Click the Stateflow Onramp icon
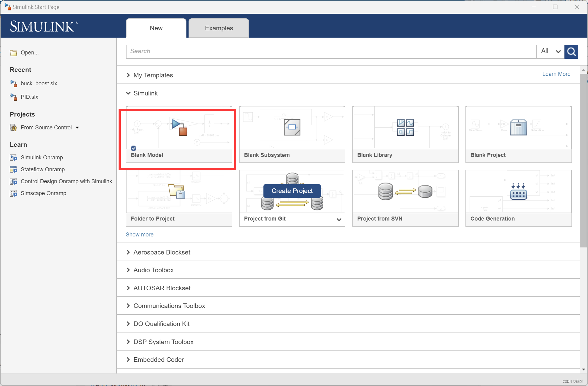 coord(13,169)
